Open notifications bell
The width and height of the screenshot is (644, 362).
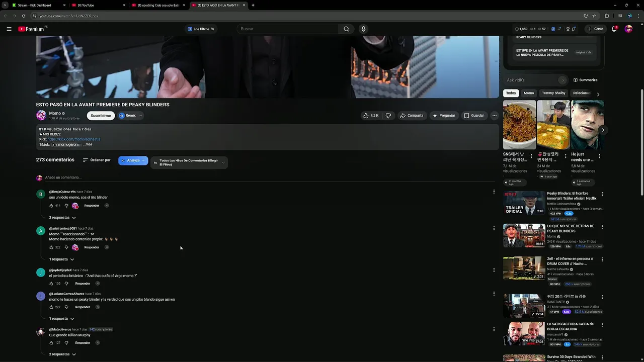pos(614,29)
